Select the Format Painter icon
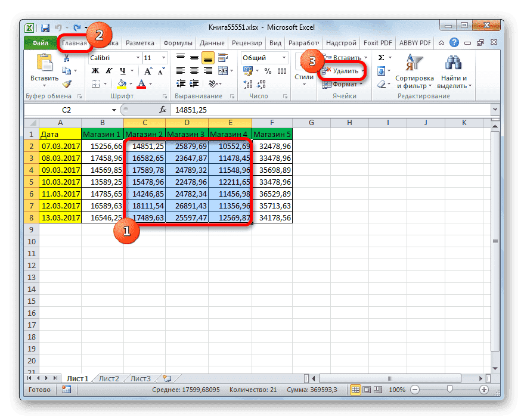 [x=66, y=84]
